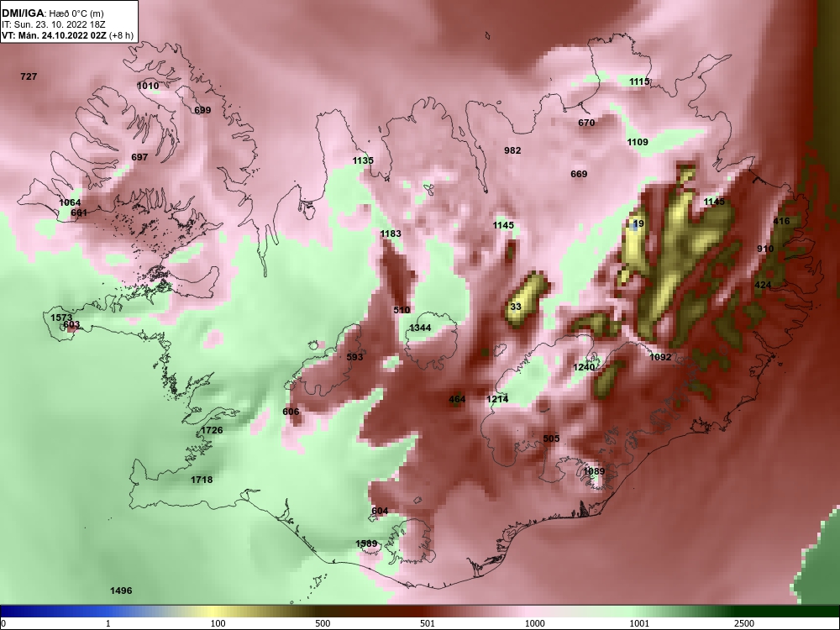Select the 604 map value

(x=380, y=511)
